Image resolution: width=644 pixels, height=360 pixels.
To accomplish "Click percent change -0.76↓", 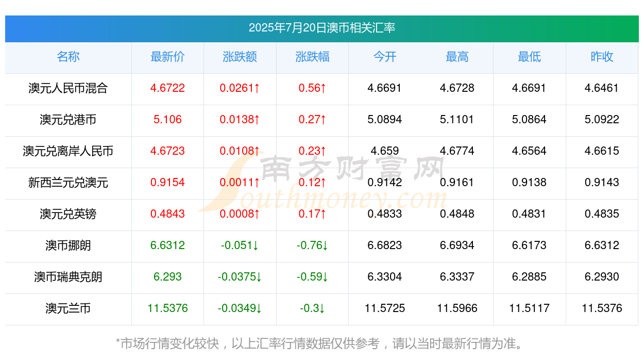I will pos(312,246).
